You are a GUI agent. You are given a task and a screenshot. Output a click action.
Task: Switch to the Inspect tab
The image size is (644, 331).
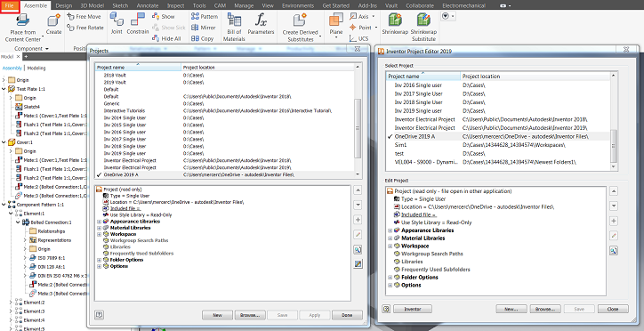point(176,5)
